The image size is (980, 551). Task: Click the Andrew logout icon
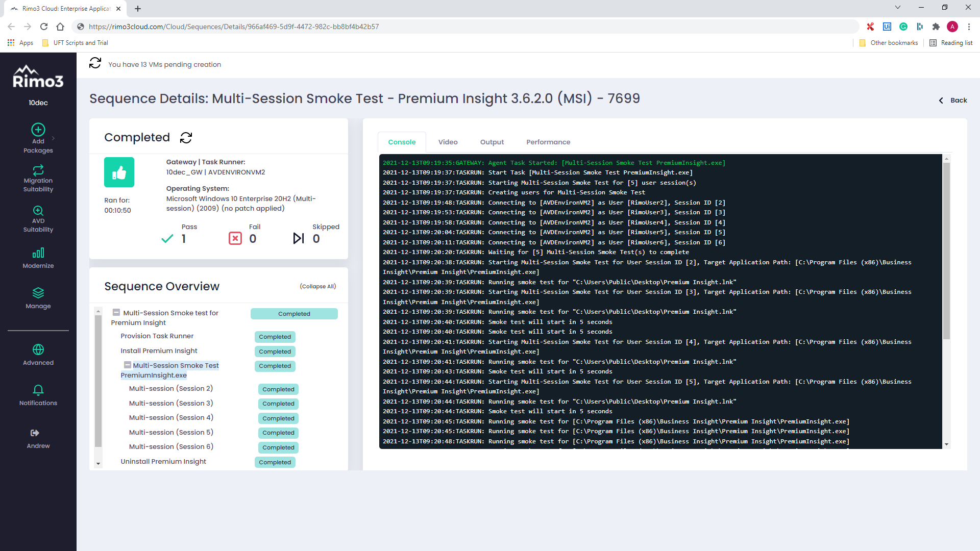pos(35,433)
